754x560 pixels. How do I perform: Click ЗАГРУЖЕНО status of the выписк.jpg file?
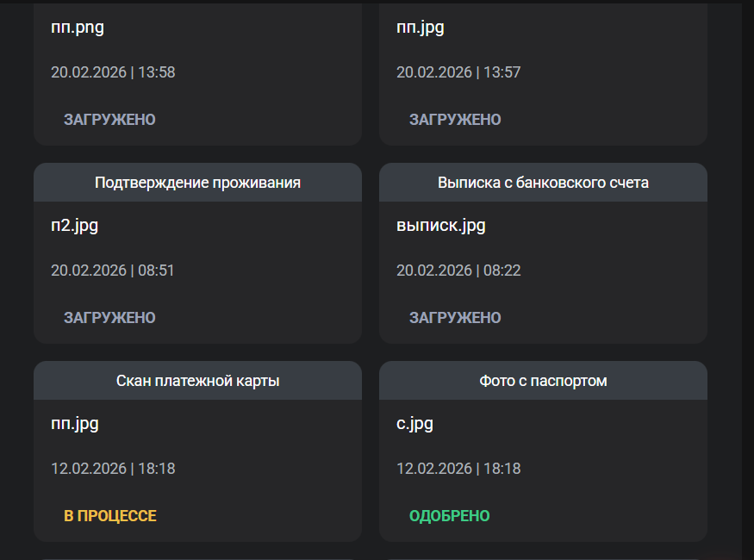coord(455,318)
